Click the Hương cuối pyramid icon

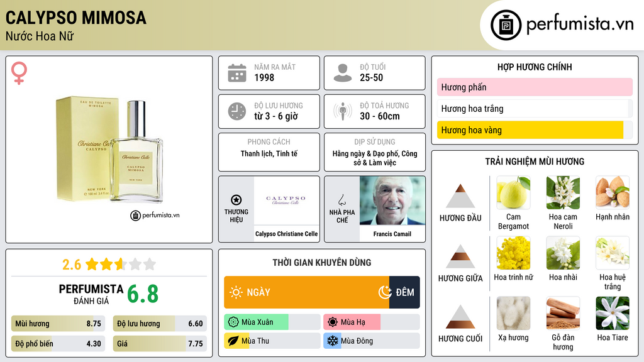pyautogui.click(x=460, y=317)
